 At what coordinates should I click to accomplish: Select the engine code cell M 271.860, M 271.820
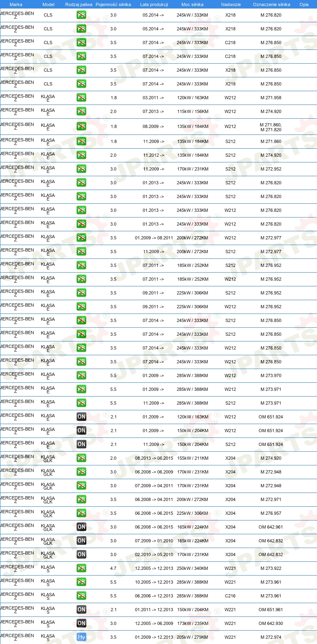point(271,127)
